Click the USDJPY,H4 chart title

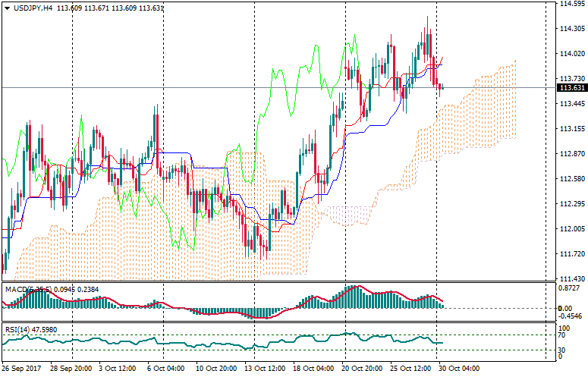[33, 8]
